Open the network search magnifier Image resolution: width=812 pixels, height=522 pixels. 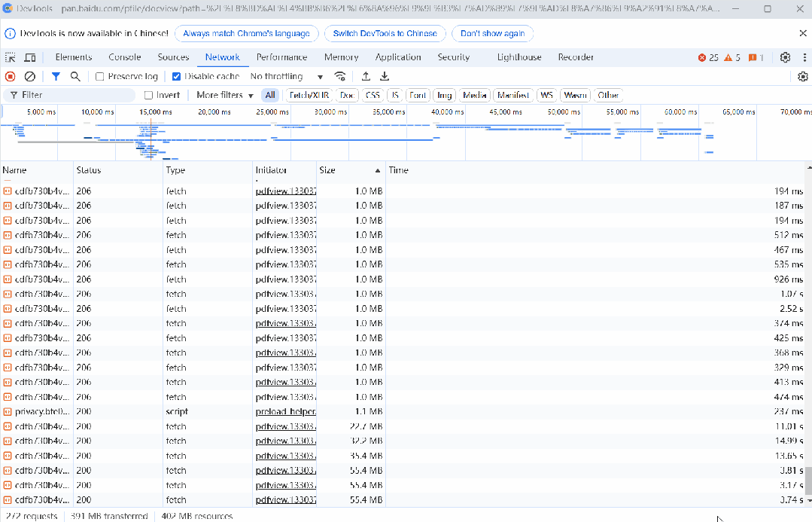click(75, 76)
